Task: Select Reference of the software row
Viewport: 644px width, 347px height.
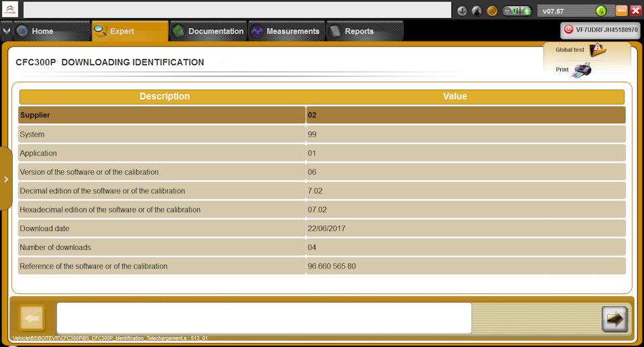Action: 322,266
